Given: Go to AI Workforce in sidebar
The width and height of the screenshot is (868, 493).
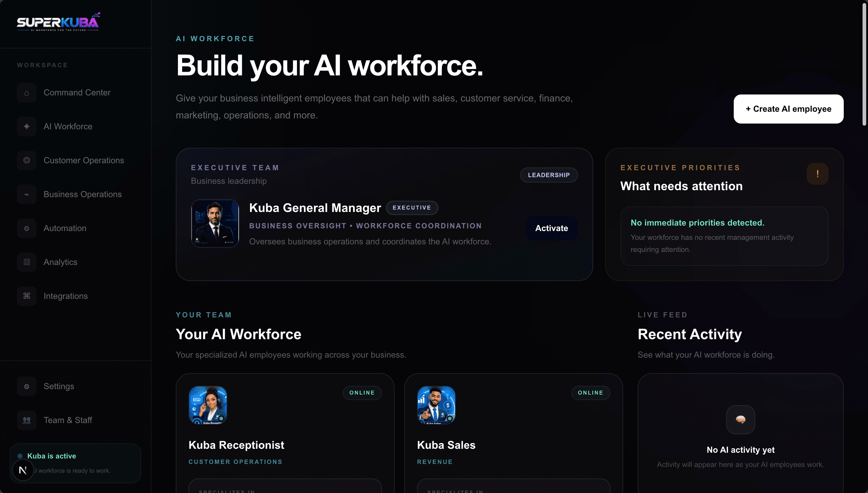Looking at the screenshot, I should coord(75,127).
